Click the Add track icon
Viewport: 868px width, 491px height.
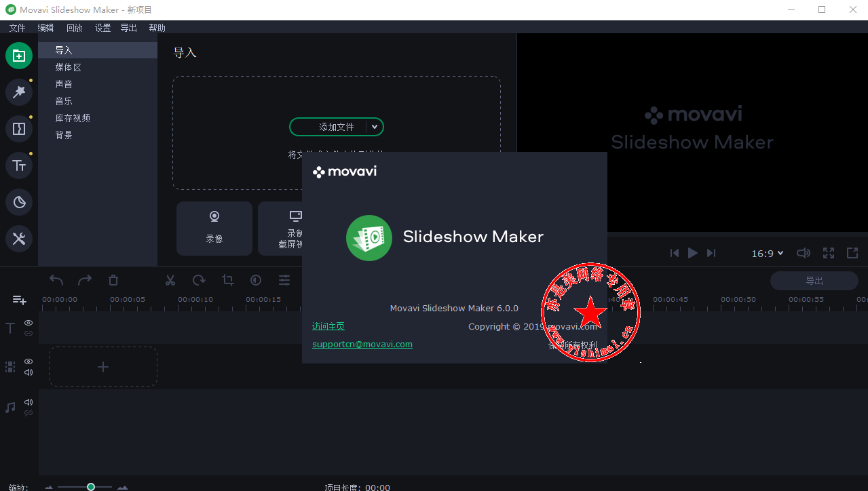coord(20,300)
